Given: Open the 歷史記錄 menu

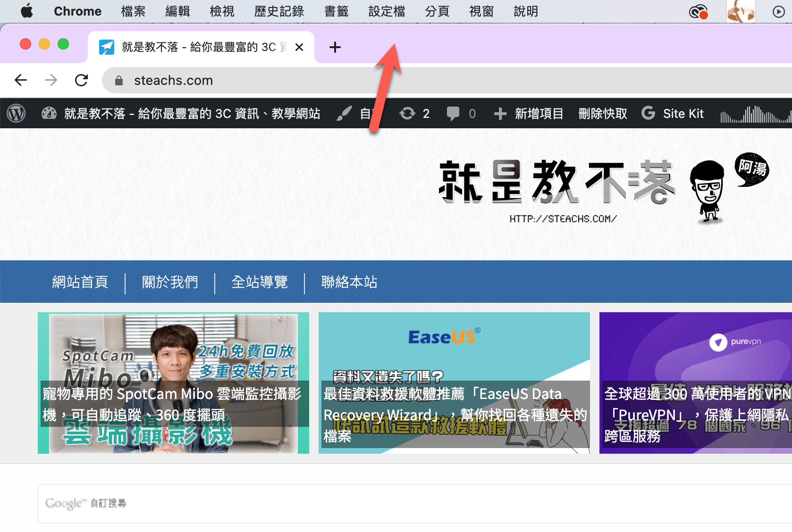Looking at the screenshot, I should [x=279, y=11].
